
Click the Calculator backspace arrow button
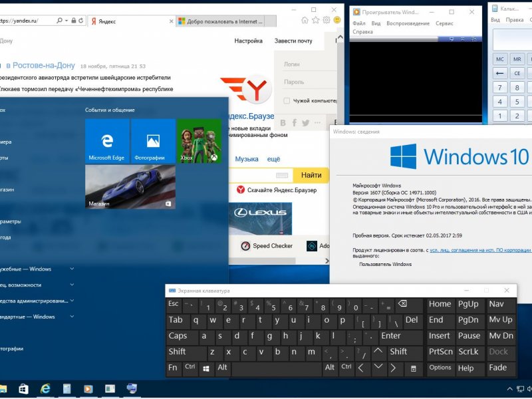(500, 73)
